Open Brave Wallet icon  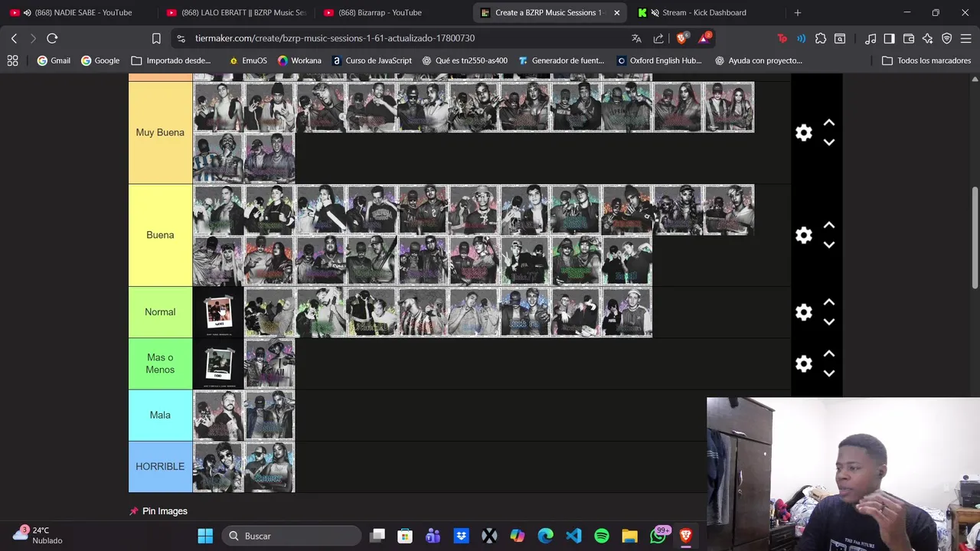[909, 38]
